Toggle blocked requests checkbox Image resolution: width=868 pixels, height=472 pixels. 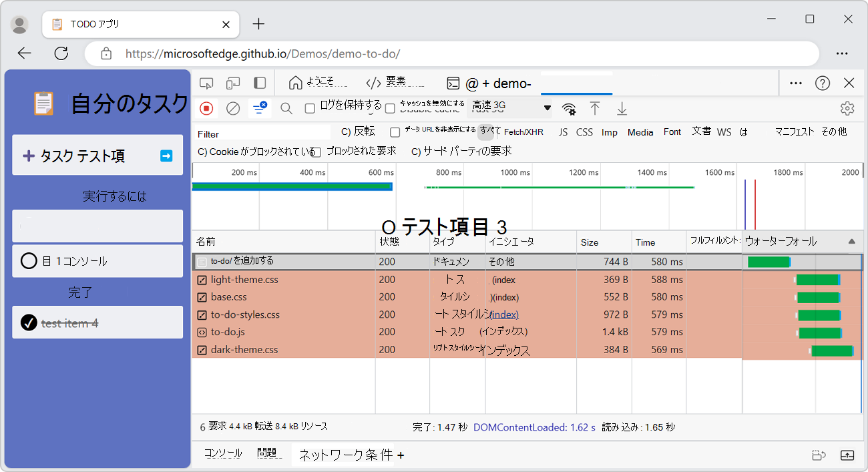[x=316, y=152]
